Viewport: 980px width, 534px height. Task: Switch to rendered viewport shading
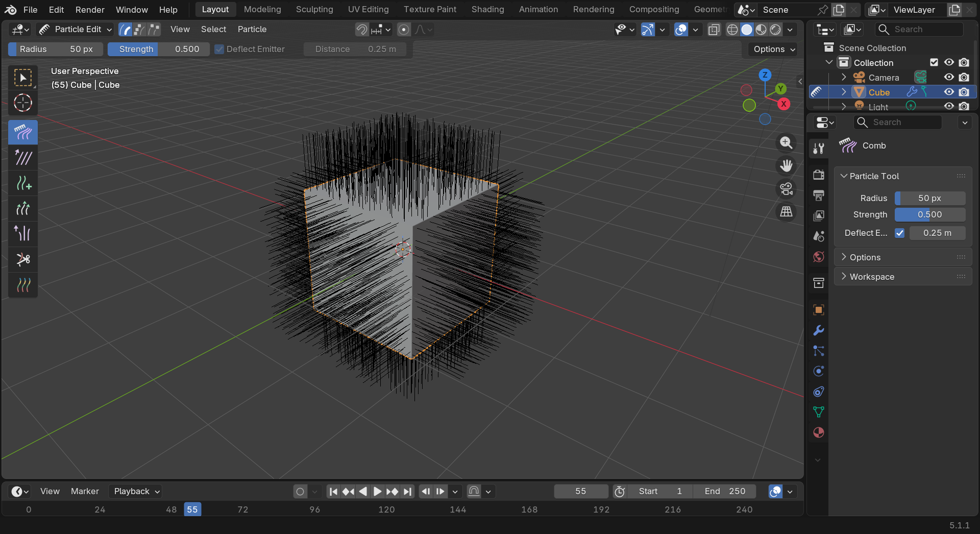click(x=775, y=30)
